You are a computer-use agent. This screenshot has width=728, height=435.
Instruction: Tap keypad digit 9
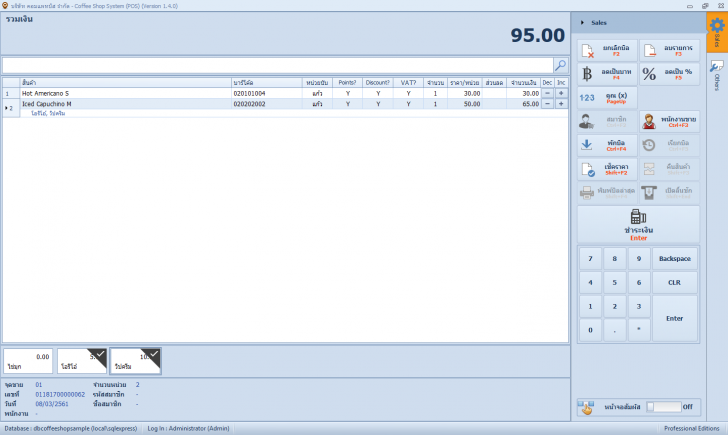coord(638,259)
